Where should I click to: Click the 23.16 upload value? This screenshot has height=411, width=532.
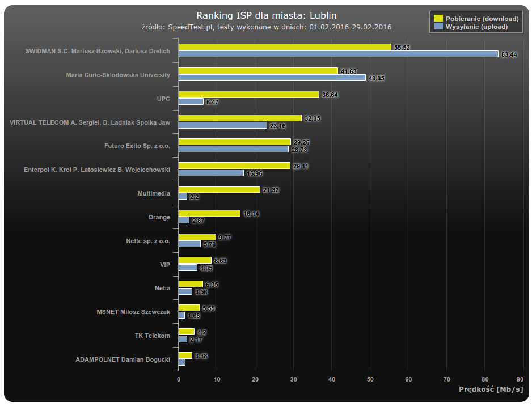pos(277,126)
